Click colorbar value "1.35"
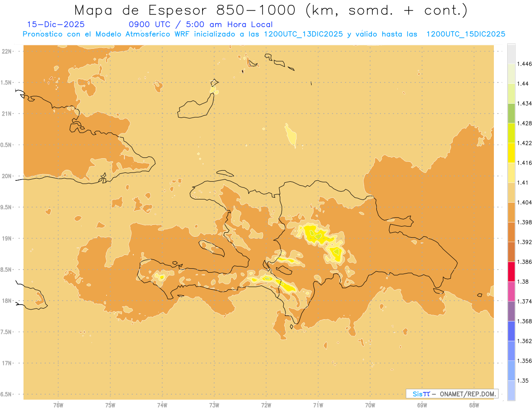532x411 pixels. pyautogui.click(x=523, y=381)
